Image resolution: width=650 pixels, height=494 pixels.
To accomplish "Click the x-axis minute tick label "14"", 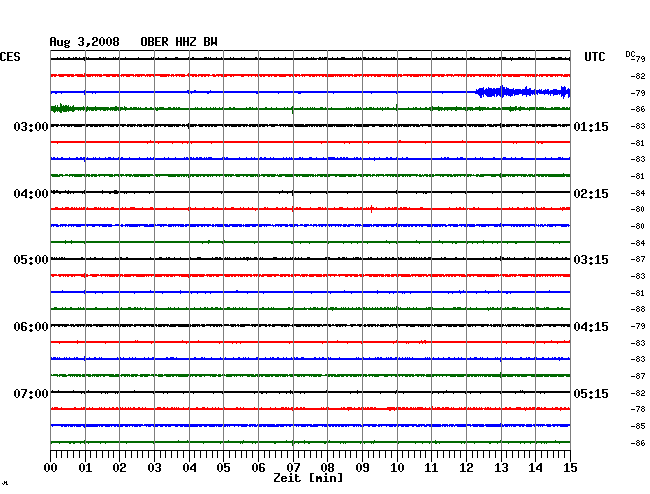I will point(535,468).
